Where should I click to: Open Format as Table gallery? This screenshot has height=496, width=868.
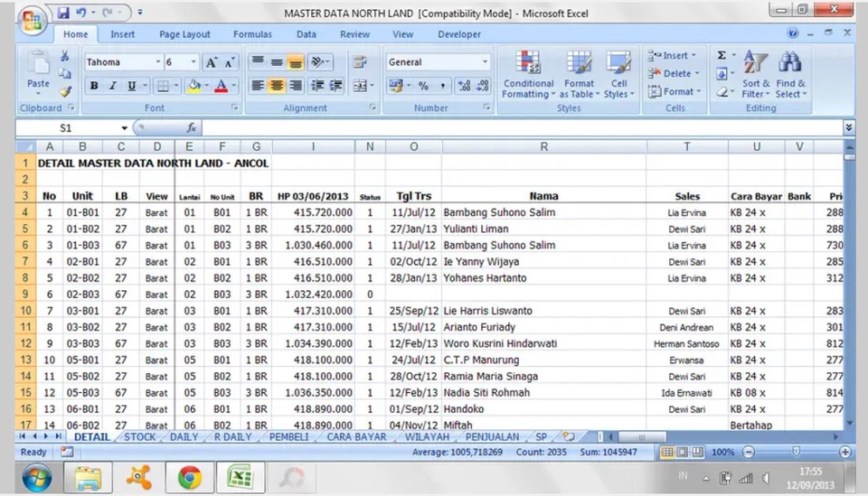(x=579, y=75)
